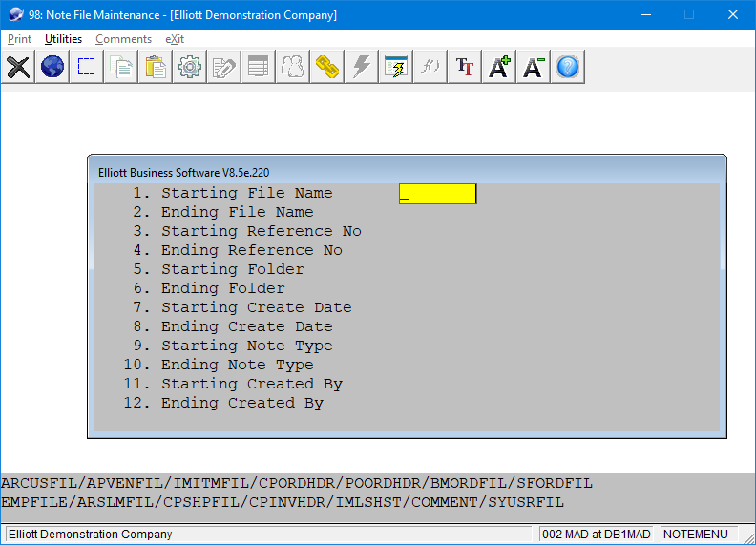Click APVENFIL in the file name hint
Viewport: 756px width, 545px height.
125,483
